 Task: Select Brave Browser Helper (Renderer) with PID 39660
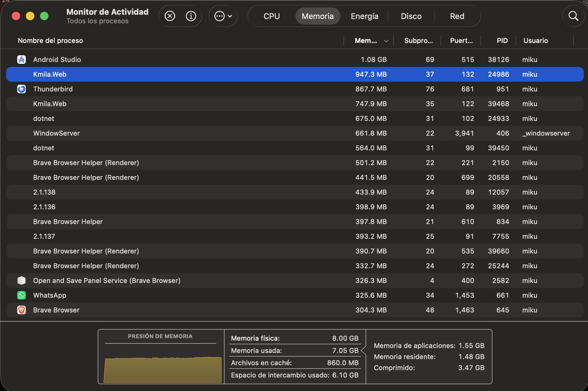pos(295,251)
